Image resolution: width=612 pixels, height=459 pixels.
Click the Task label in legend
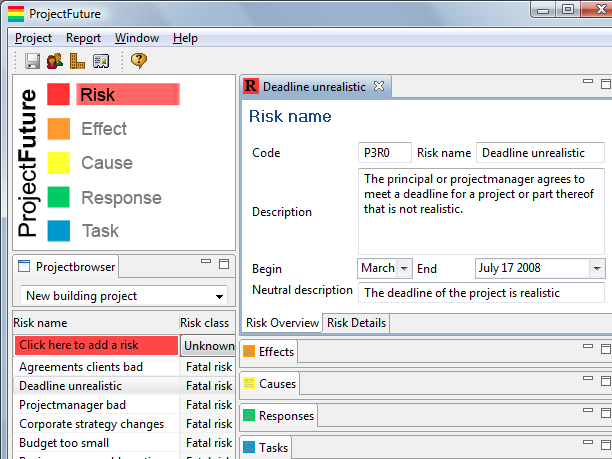pyautogui.click(x=100, y=231)
